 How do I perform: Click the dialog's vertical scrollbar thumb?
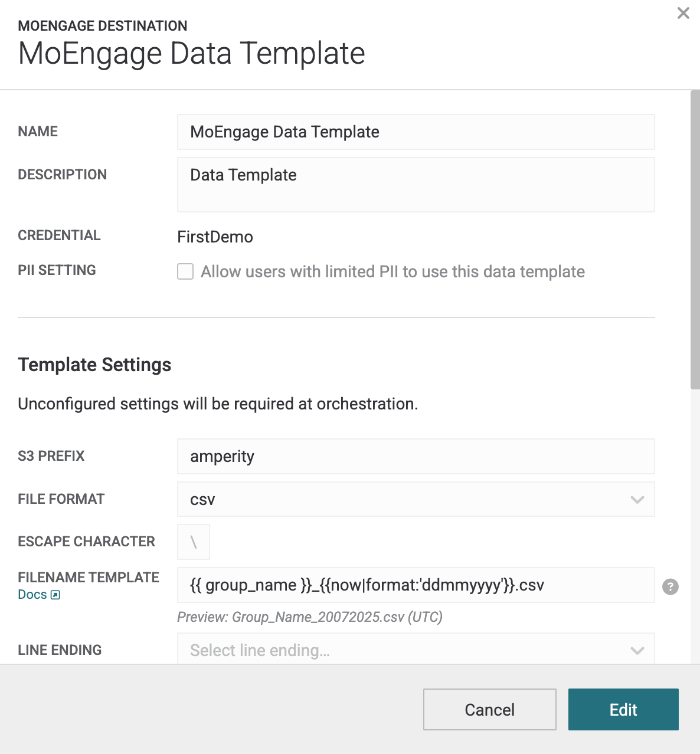tap(695, 240)
